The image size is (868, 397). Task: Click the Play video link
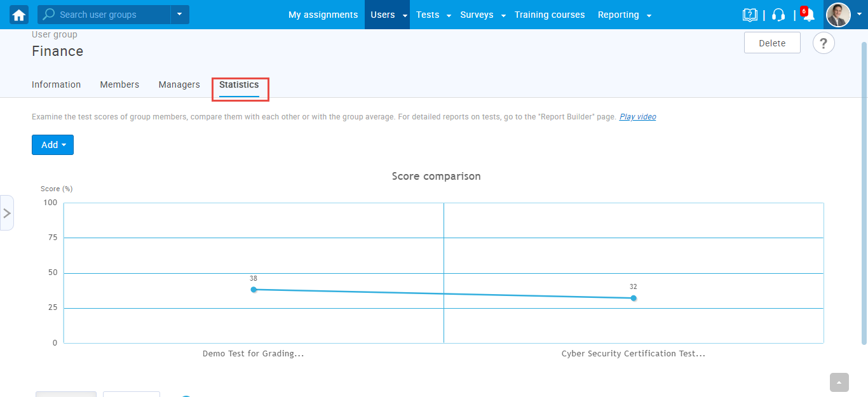pyautogui.click(x=637, y=117)
